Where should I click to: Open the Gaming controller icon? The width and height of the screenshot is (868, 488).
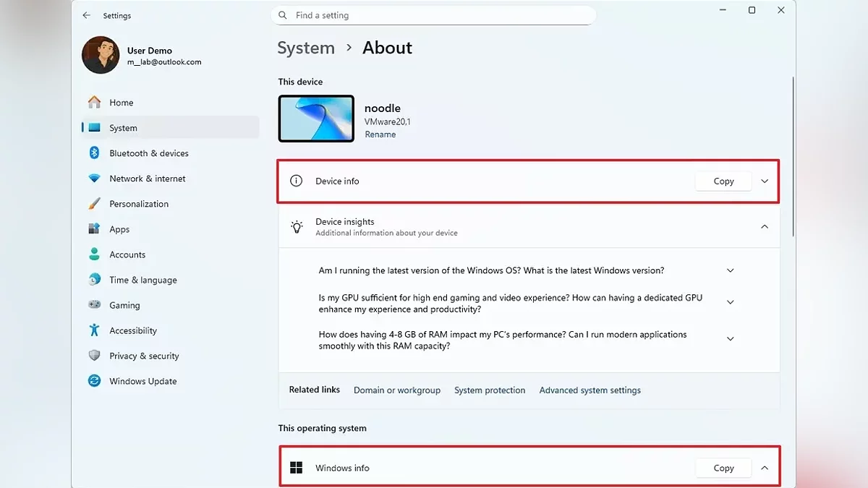tap(94, 305)
